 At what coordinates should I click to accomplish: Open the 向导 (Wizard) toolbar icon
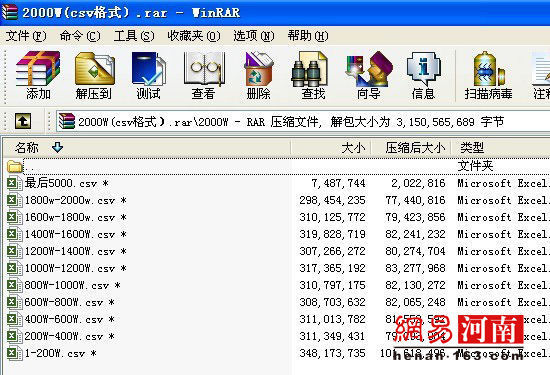(x=369, y=69)
